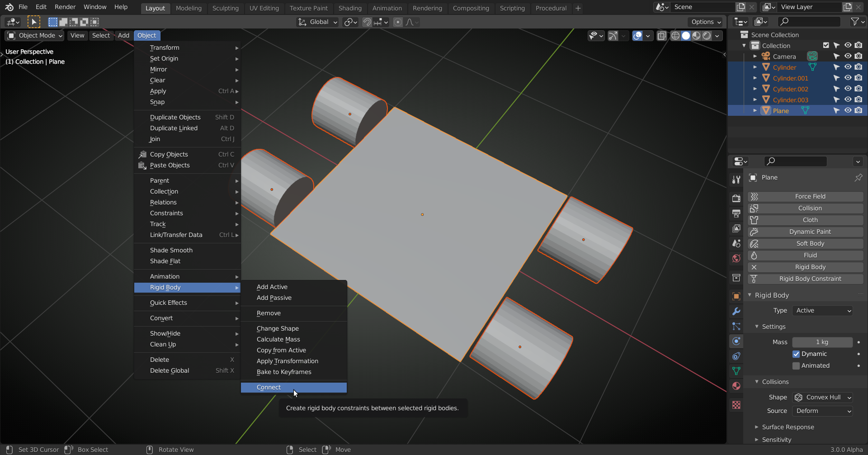Click Connect in Rigid Body submenu

[269, 388]
